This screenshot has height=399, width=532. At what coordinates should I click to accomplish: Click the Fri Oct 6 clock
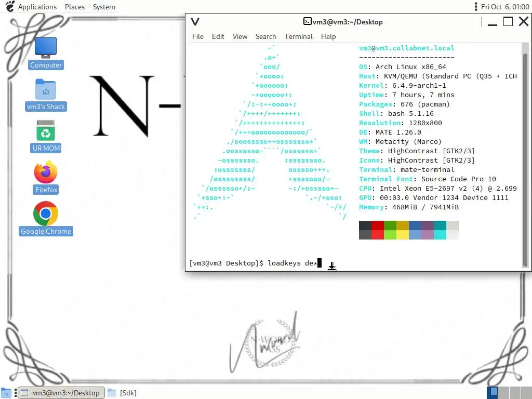click(x=505, y=7)
